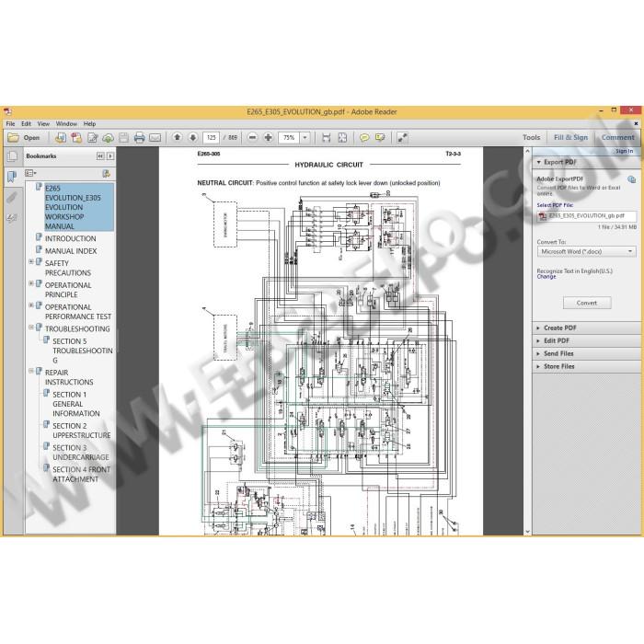Open SECTION 2 UPPERSTRUCTURE bookmark

[x=81, y=431]
